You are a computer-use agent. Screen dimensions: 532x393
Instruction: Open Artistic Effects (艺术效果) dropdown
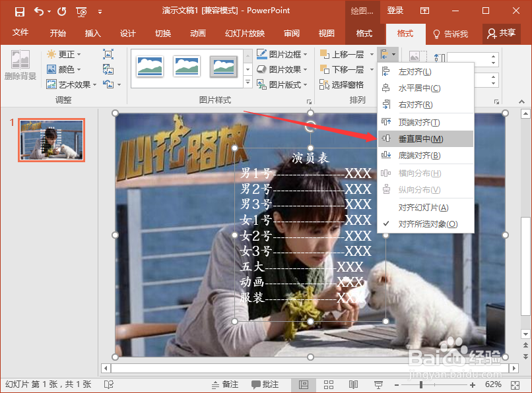coord(71,84)
